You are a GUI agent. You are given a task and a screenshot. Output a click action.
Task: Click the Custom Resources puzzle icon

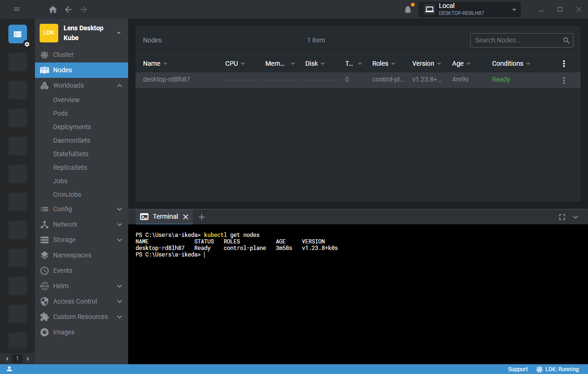point(45,317)
